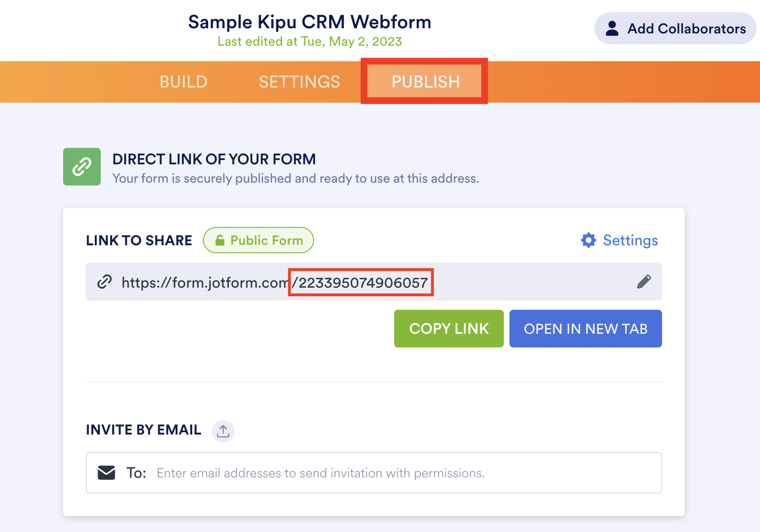Click the unlocked padlock icon on Public Form

coord(220,241)
